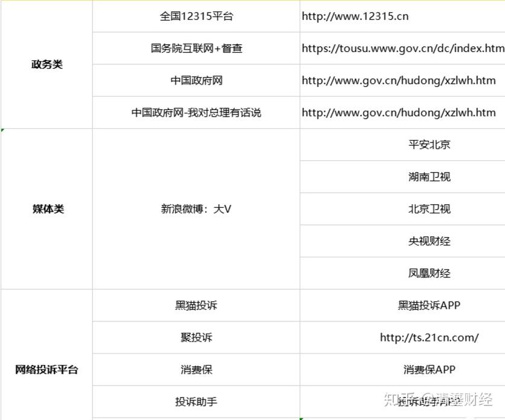Select the 国务院互联网+督查 cell
Image resolution: width=505 pixels, height=420 pixels.
pyautogui.click(x=196, y=48)
